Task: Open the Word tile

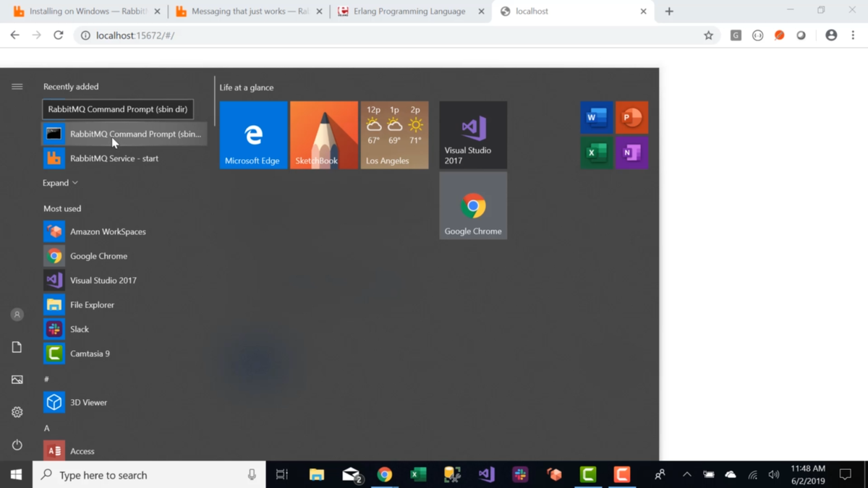Action: coord(596,118)
